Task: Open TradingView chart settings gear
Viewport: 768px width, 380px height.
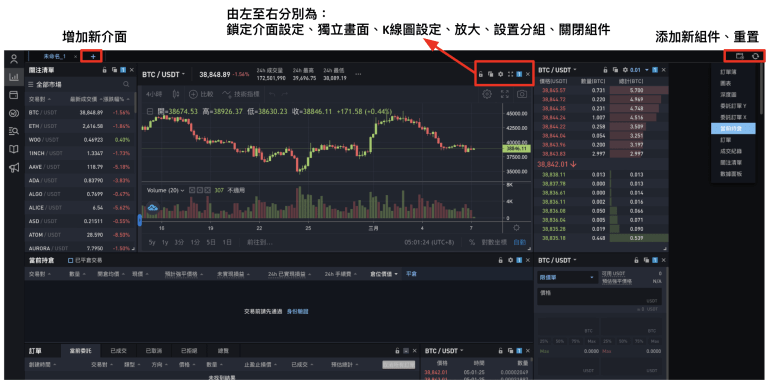Action: tap(487, 94)
